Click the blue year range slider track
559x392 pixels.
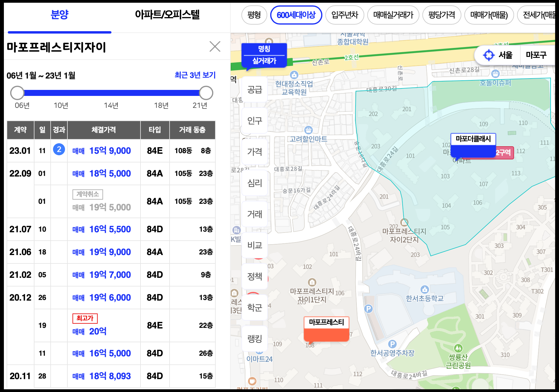click(x=111, y=93)
